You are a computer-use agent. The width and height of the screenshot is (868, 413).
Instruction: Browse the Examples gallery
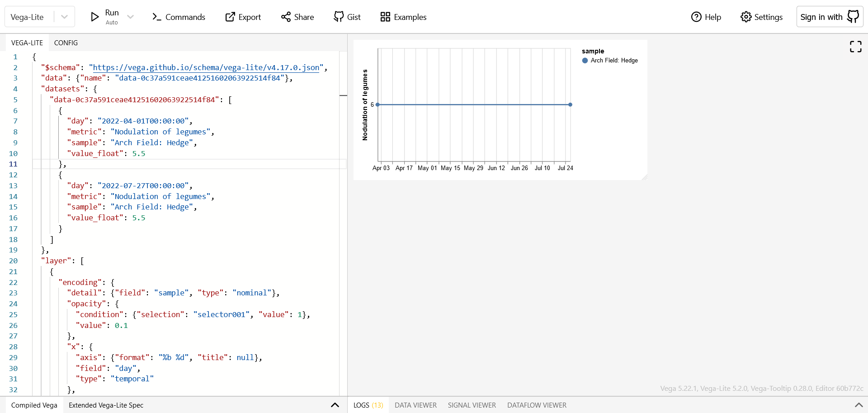pos(403,17)
